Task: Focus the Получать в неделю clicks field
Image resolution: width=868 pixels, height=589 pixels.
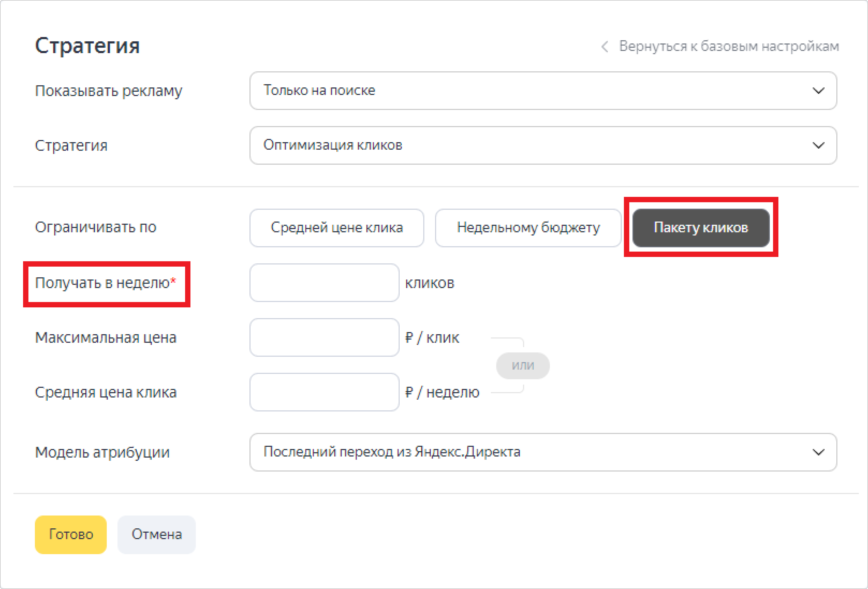Action: tap(324, 283)
